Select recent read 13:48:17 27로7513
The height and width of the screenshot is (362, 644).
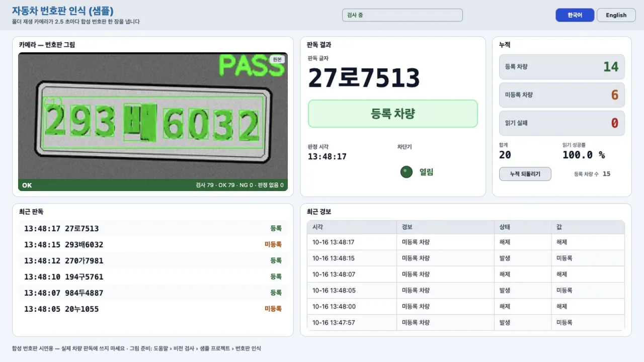[153, 228]
